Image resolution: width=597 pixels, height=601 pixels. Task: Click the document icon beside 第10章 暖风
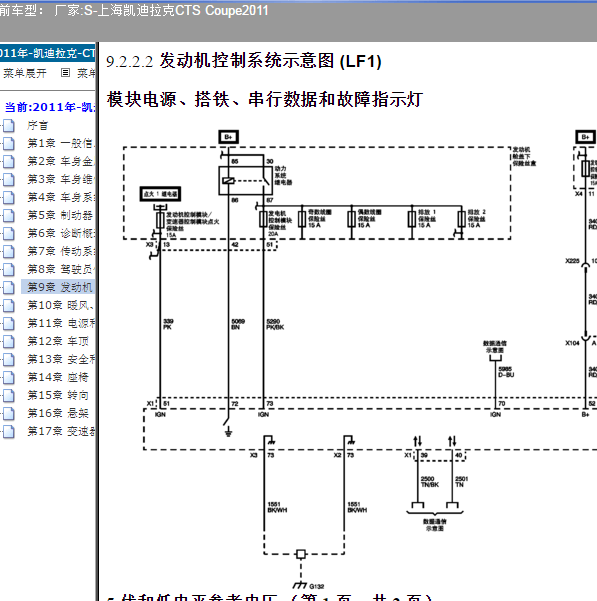pos(9,305)
